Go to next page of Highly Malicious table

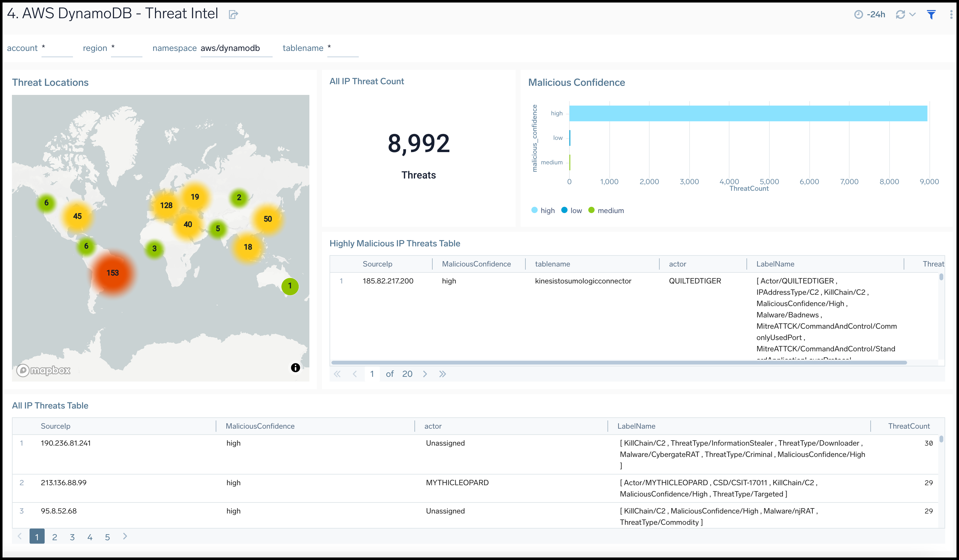click(x=425, y=374)
